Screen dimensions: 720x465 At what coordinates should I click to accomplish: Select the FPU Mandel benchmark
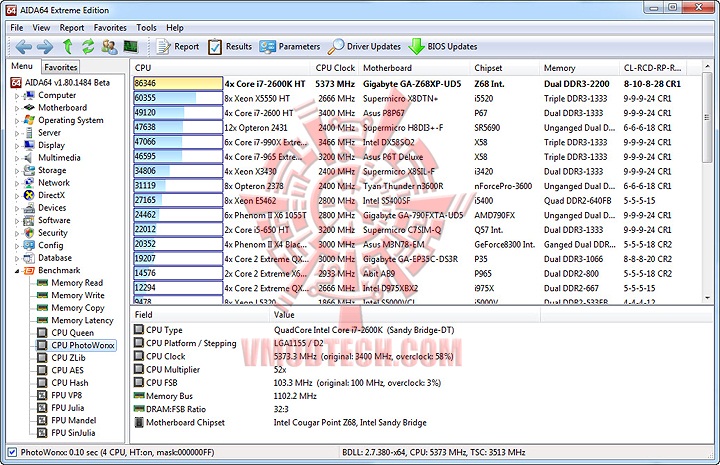click(73, 420)
